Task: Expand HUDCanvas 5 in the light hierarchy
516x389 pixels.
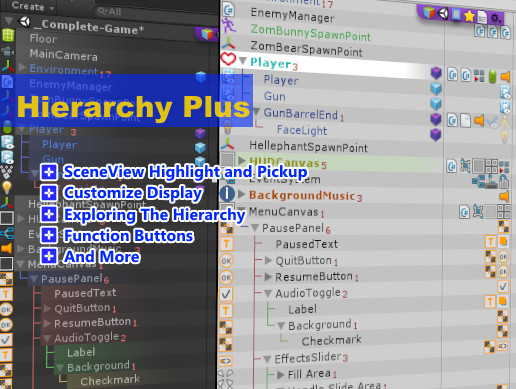Action: point(242,160)
